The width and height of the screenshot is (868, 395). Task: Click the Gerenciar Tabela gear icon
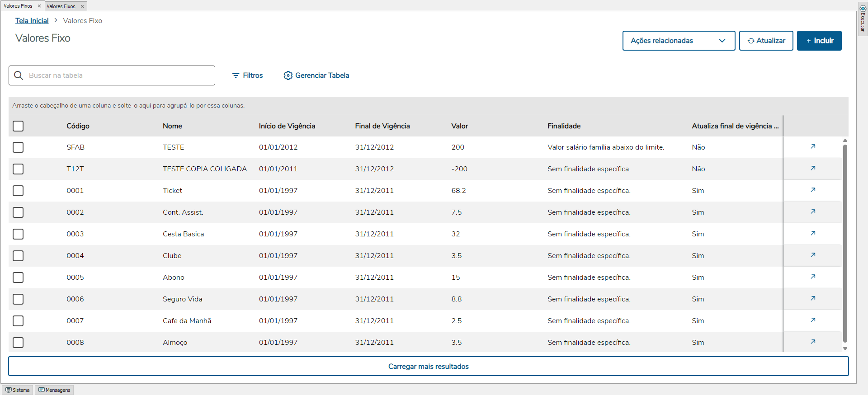tap(288, 75)
